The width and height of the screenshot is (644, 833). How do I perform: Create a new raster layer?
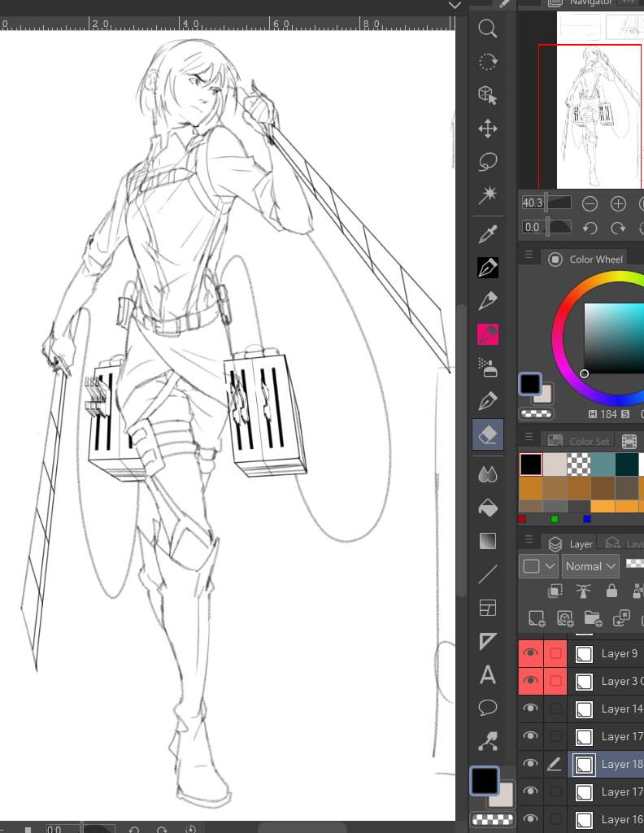(x=536, y=618)
